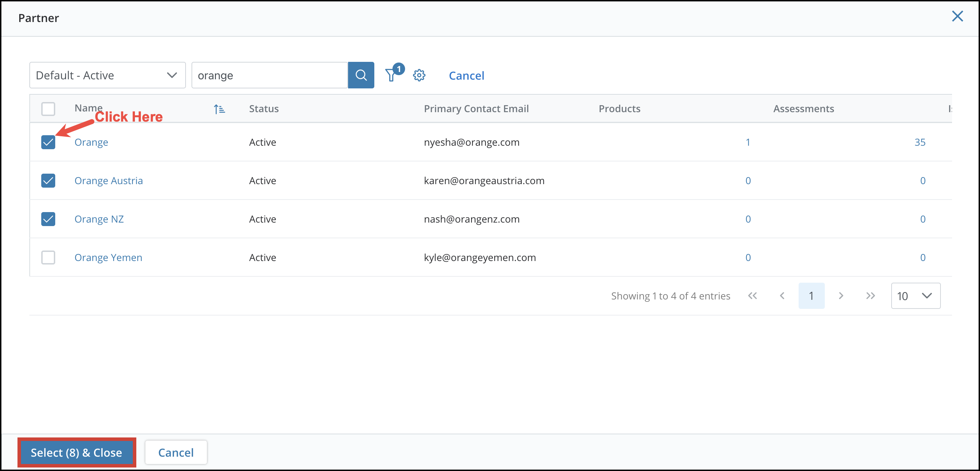Screen dimensions: 980x471
Task: Open the Orange Yemen partner link
Action: 108,258
